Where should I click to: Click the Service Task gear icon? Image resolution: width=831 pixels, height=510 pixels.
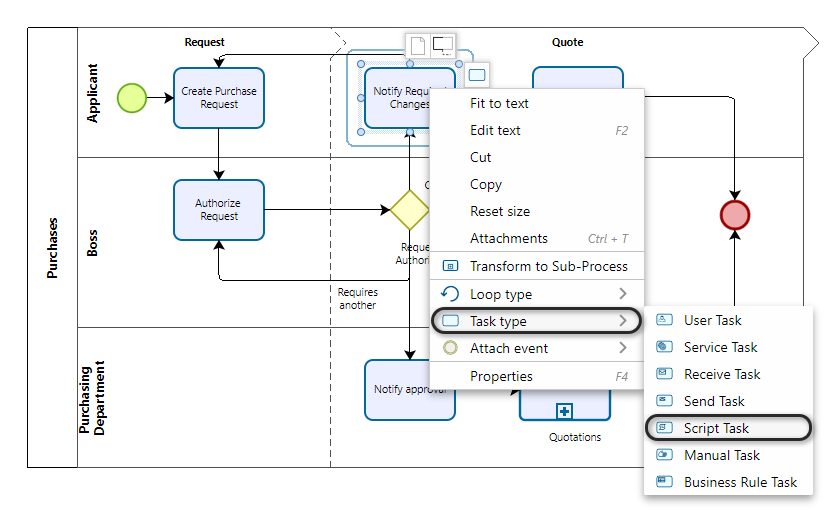pyautogui.click(x=664, y=347)
